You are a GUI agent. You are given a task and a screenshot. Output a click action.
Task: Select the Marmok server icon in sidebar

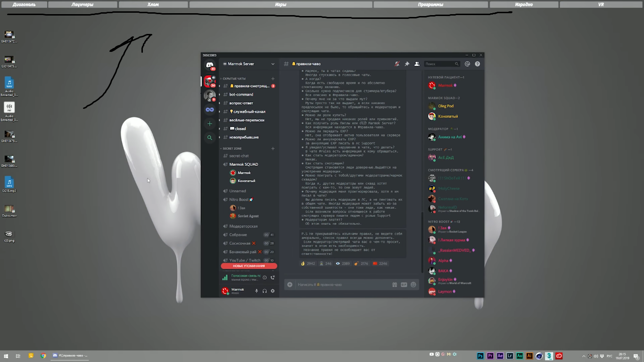209,82
